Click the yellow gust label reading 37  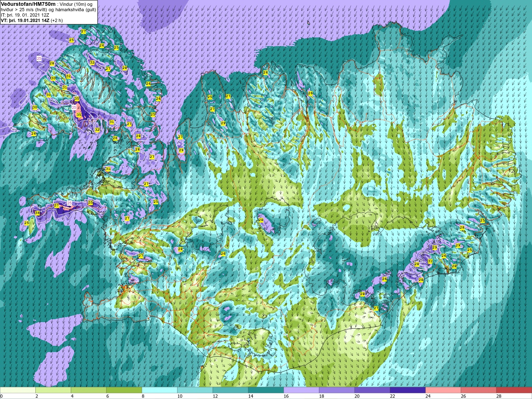tap(57, 206)
